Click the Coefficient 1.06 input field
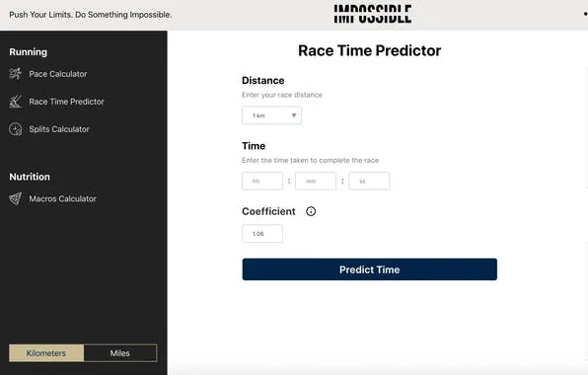Viewport: 588px width, 375px height. point(262,234)
